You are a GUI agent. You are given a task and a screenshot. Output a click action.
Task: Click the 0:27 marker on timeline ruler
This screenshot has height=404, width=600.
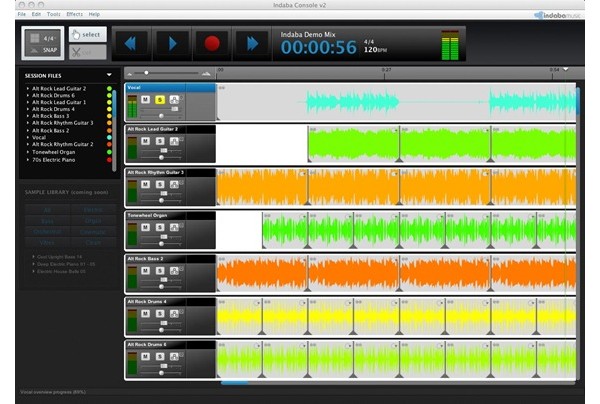386,70
